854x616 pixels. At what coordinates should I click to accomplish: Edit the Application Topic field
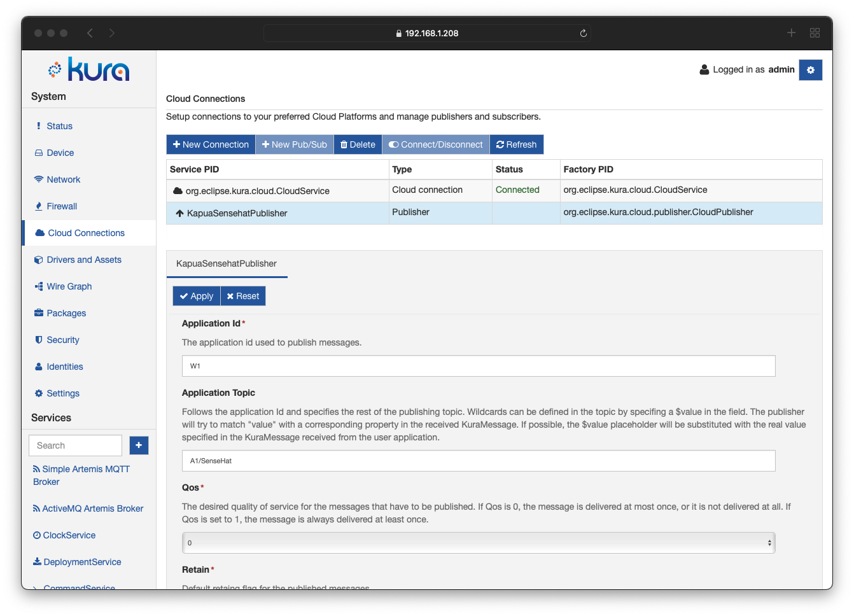click(x=479, y=461)
